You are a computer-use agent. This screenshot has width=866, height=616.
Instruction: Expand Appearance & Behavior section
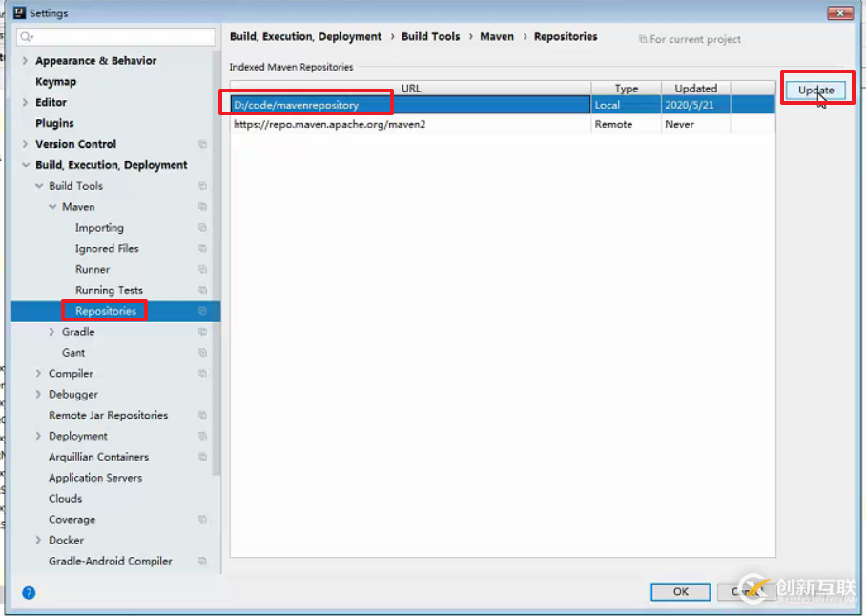click(25, 61)
